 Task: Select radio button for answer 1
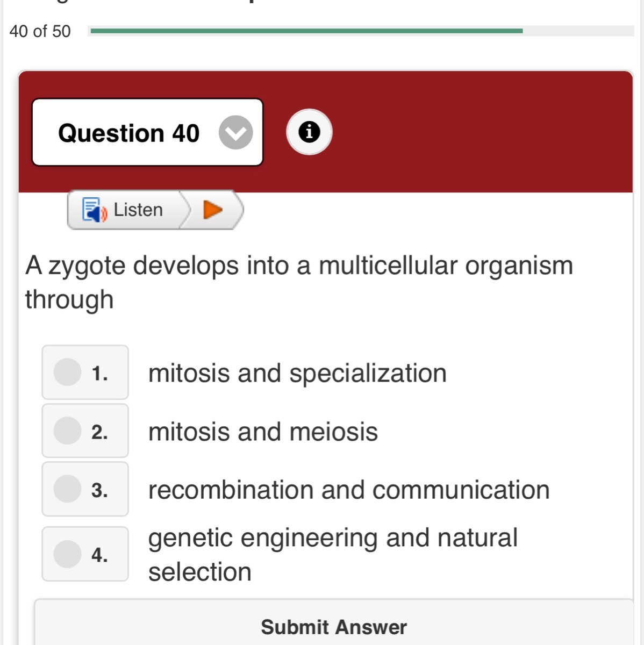(x=68, y=372)
